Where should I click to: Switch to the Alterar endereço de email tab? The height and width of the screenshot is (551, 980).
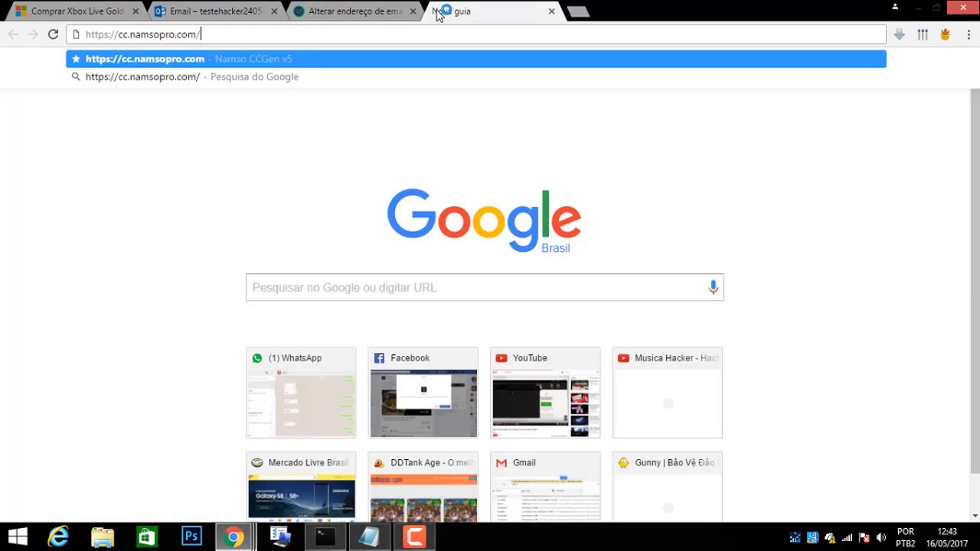354,11
